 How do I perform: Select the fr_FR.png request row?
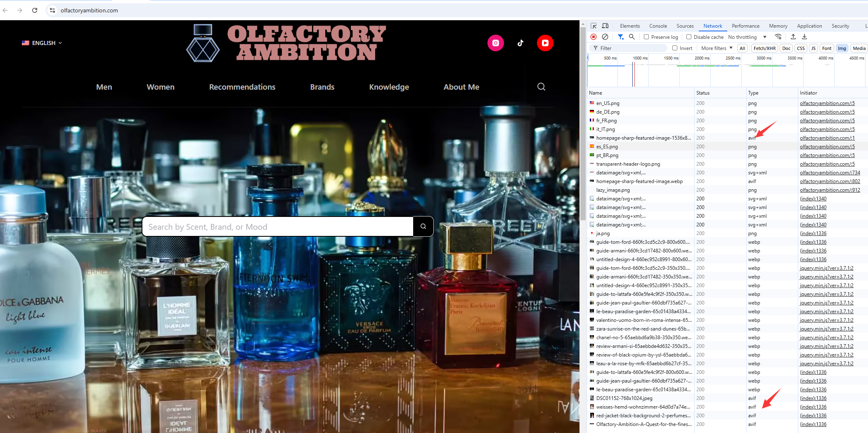pos(727,121)
